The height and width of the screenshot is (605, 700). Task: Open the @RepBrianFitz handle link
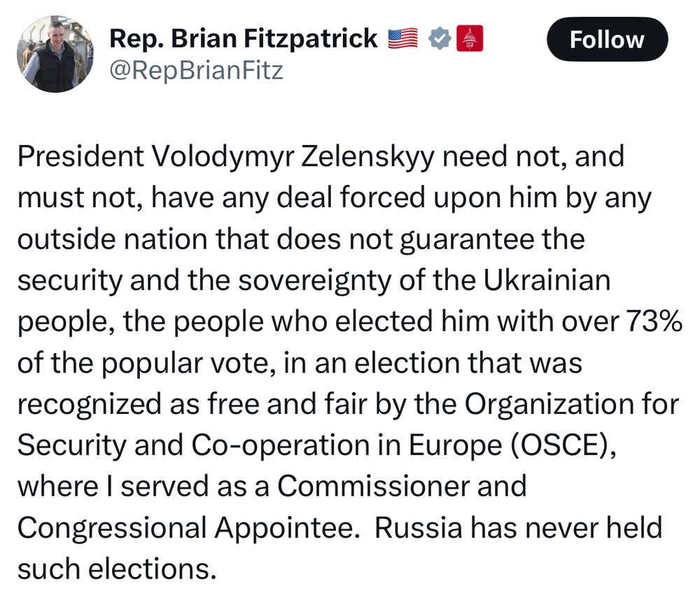196,70
